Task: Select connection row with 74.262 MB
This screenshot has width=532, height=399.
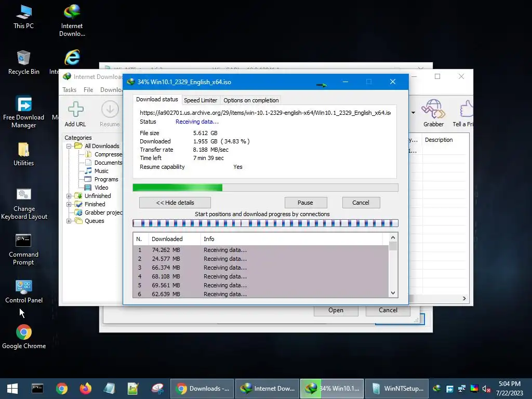Action: 261,250
